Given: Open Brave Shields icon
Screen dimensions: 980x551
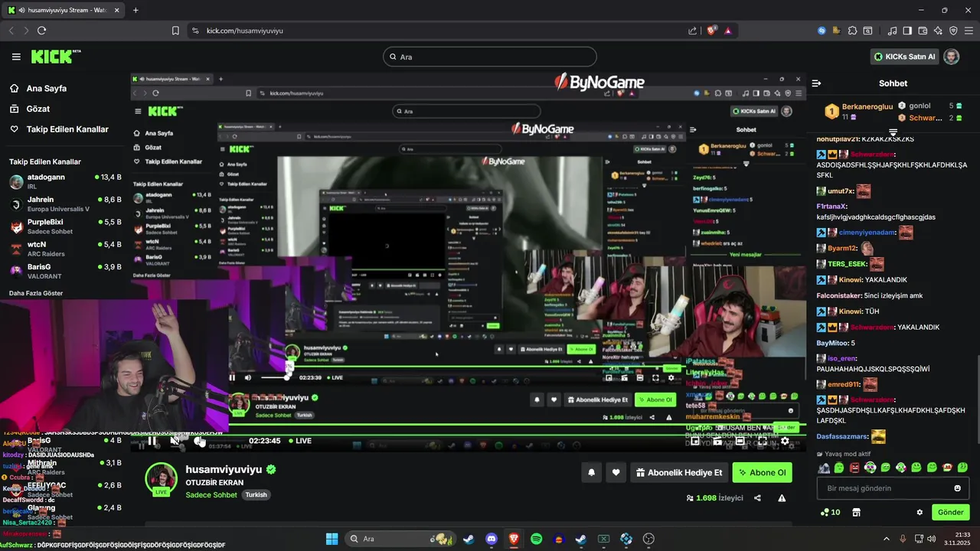Looking at the screenshot, I should pos(712,31).
